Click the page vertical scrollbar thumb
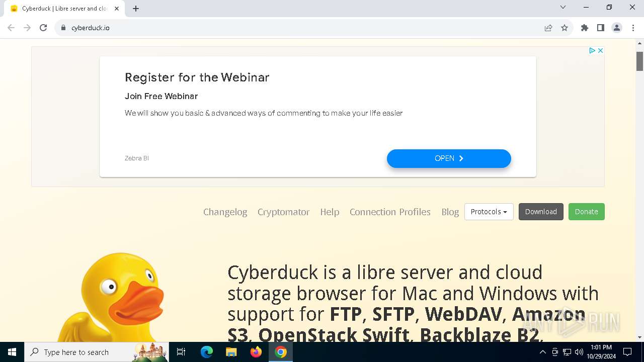The image size is (644, 362). click(640, 61)
